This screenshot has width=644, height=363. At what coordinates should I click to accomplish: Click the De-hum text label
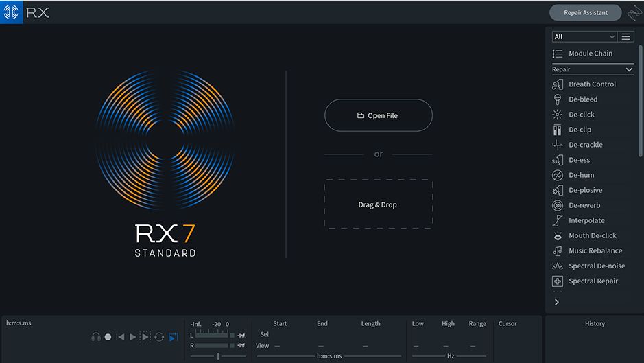click(x=581, y=175)
